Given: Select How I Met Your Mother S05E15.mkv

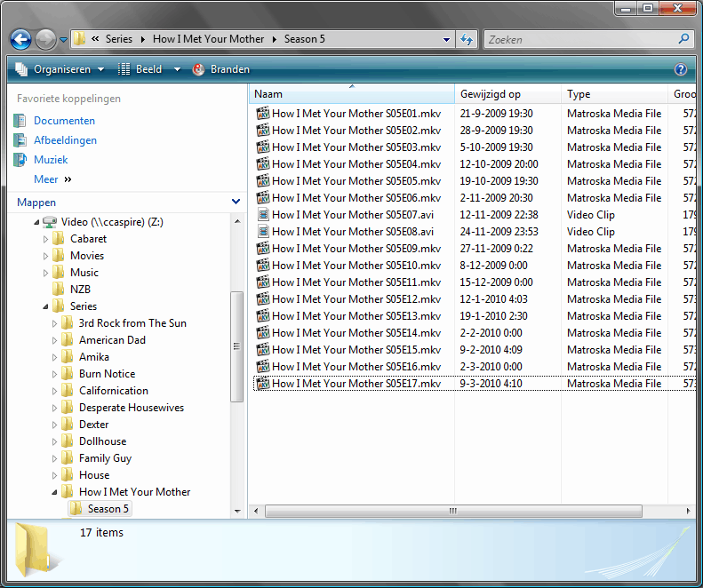Looking at the screenshot, I should click(x=356, y=350).
